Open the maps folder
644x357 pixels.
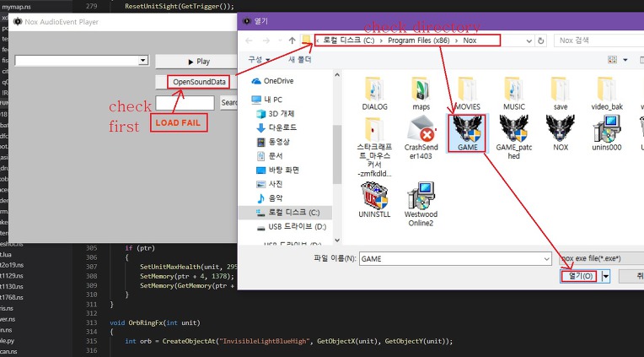pyautogui.click(x=421, y=94)
